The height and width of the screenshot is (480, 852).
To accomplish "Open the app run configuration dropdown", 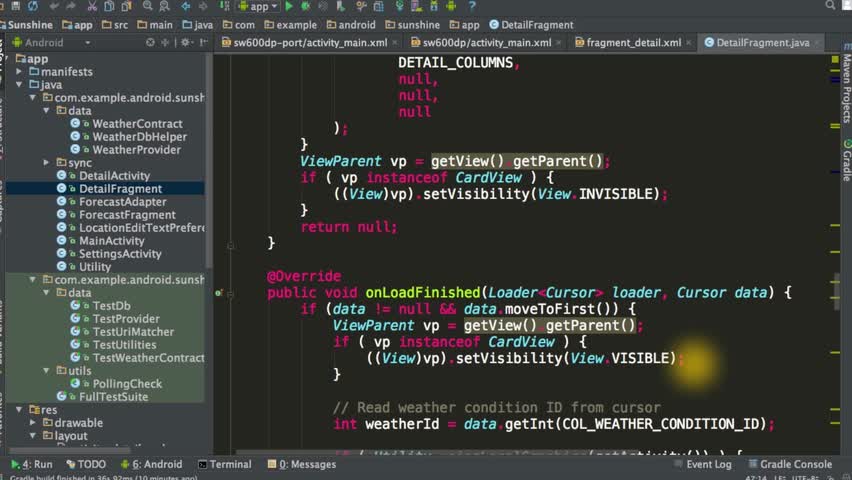I will 259,7.
